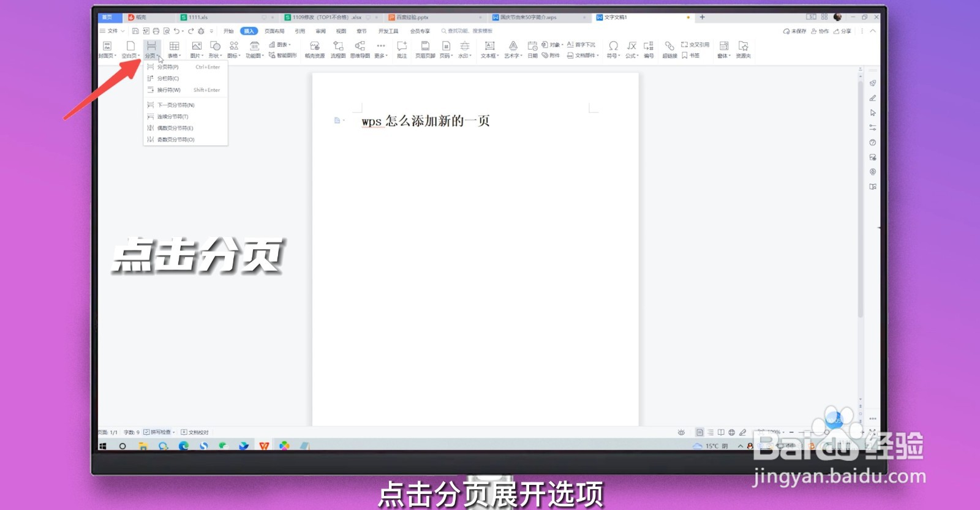Click the 封面页 cover page icon
Image resolution: width=980 pixels, height=510 pixels.
click(107, 46)
